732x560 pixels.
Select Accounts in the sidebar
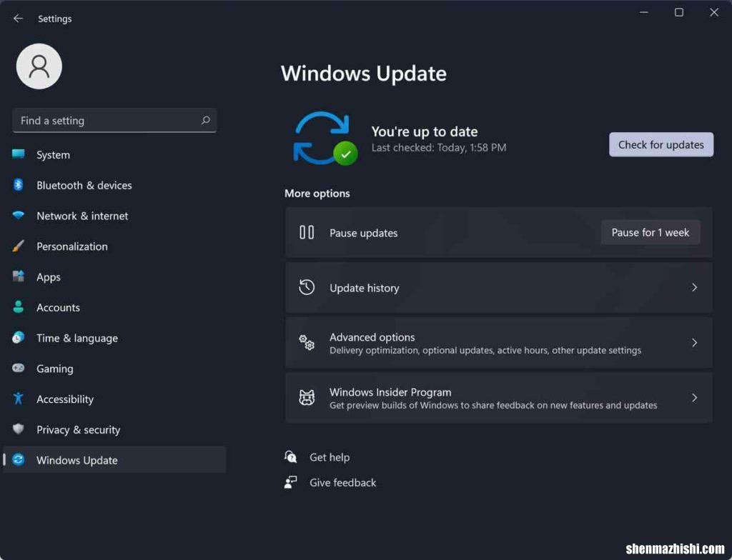(114, 308)
